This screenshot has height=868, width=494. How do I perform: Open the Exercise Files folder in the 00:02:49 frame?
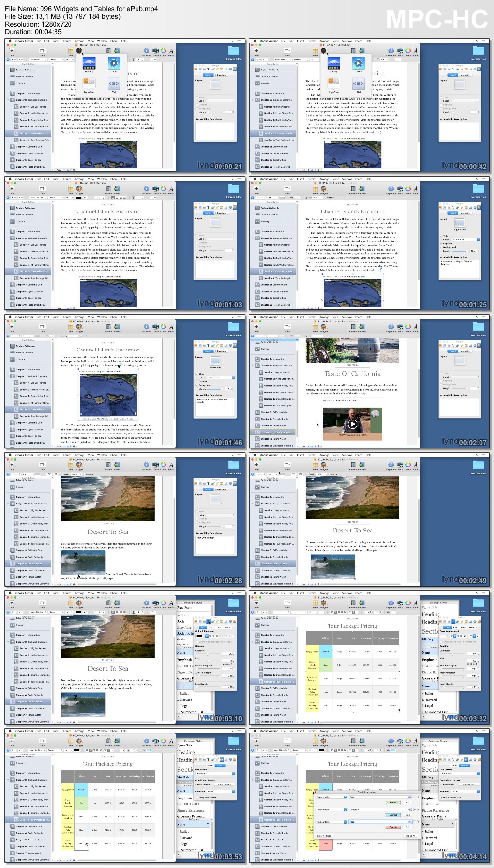(x=478, y=465)
